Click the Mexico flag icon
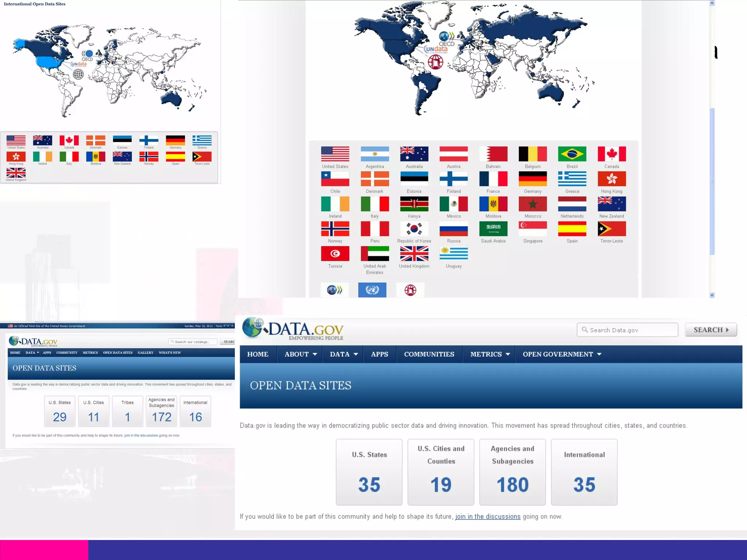Screen dimensions: 747x560 click(453, 204)
